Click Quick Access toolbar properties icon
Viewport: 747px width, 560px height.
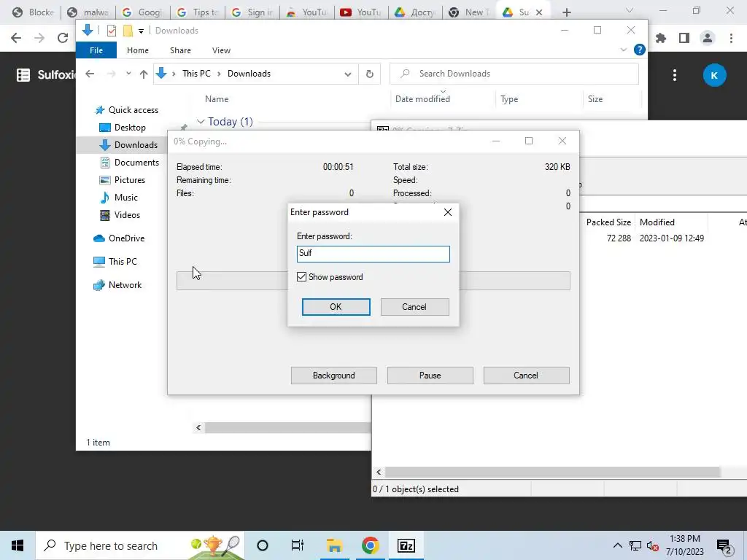point(112,31)
